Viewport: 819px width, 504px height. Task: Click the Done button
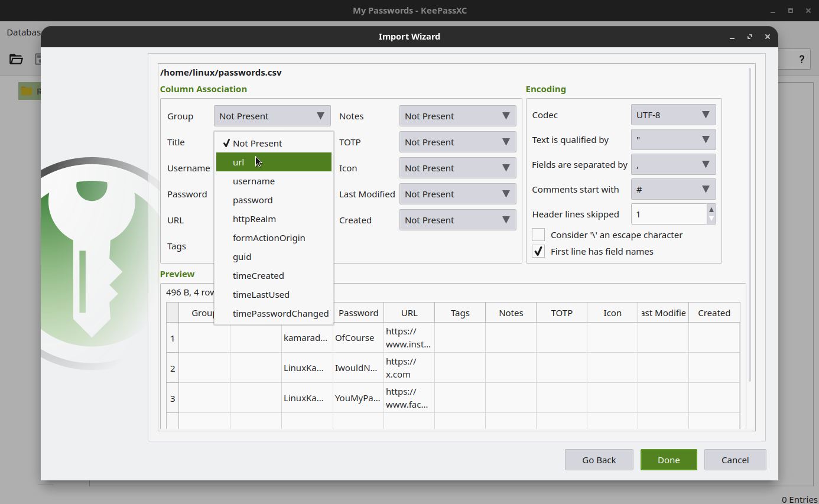pyautogui.click(x=668, y=460)
